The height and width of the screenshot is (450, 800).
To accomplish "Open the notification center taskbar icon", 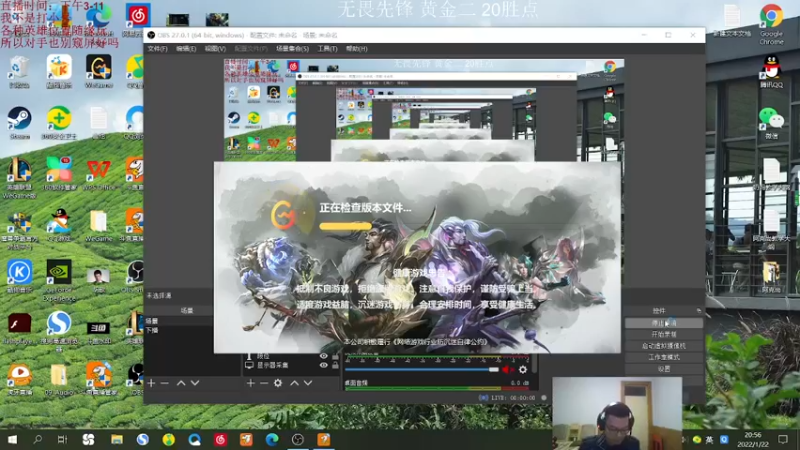I will tap(783, 439).
